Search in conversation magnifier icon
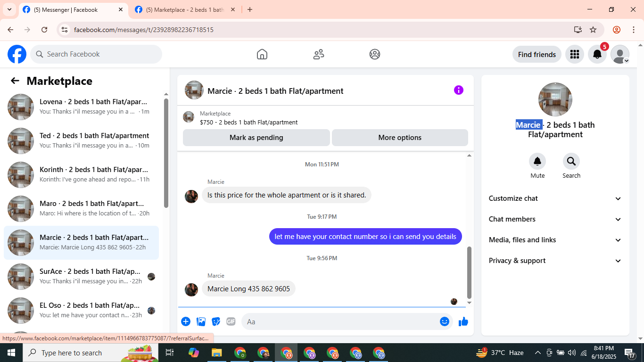The width and height of the screenshot is (644, 362). pyautogui.click(x=571, y=162)
